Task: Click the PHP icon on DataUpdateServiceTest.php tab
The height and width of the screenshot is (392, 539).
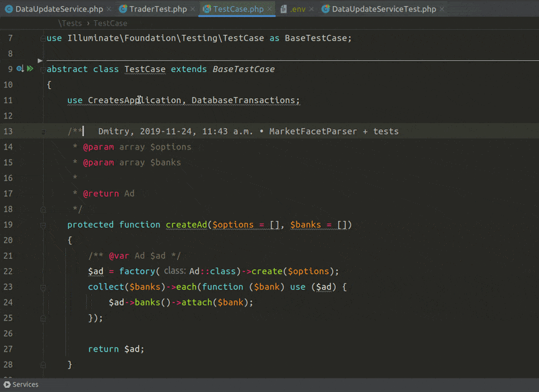Action: 327,9
